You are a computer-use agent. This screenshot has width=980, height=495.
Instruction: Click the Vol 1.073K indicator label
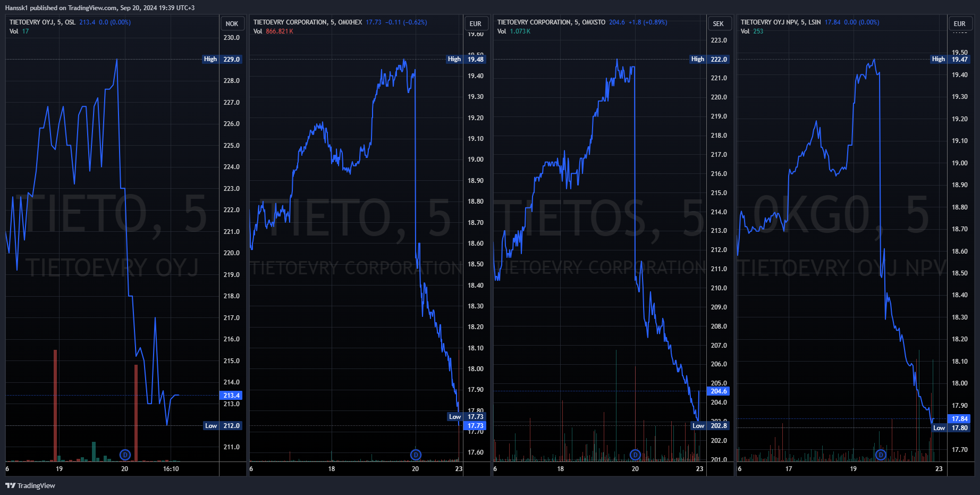click(514, 31)
